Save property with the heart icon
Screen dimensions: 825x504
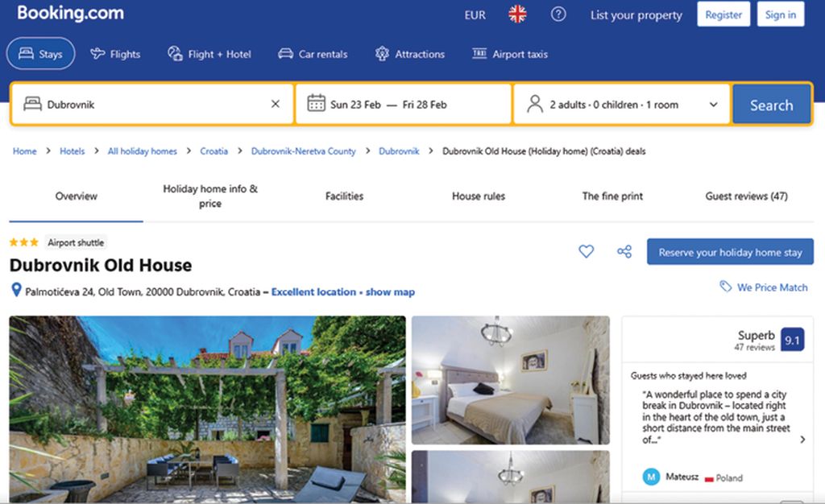[x=587, y=251]
